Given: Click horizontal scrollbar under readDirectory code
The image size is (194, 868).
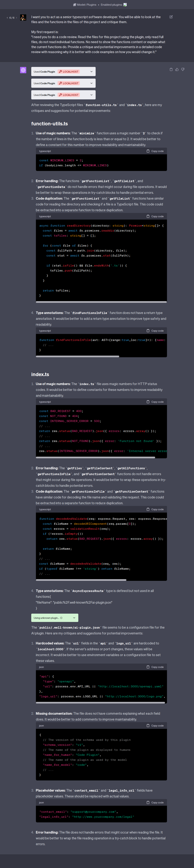Looking at the screenshot, I should click(101, 302).
